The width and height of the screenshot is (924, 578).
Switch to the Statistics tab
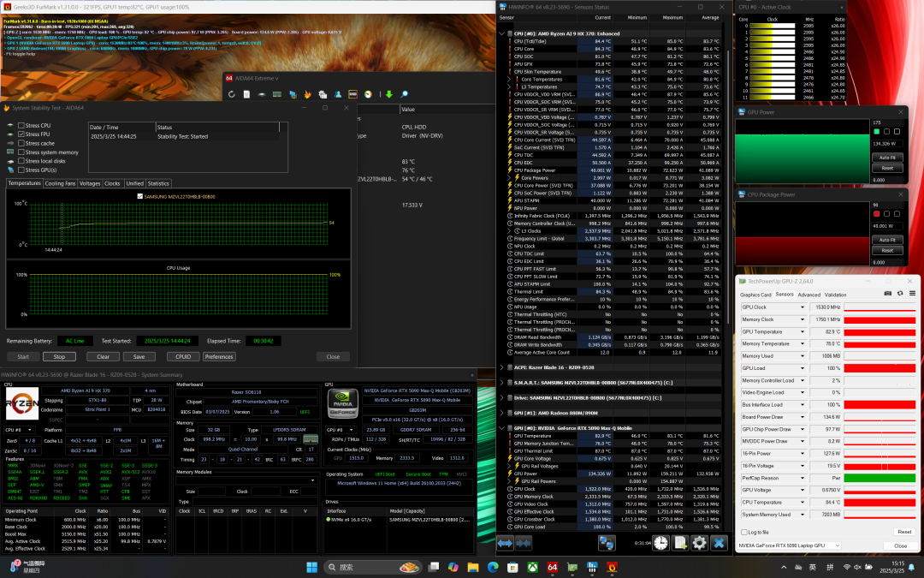point(158,183)
